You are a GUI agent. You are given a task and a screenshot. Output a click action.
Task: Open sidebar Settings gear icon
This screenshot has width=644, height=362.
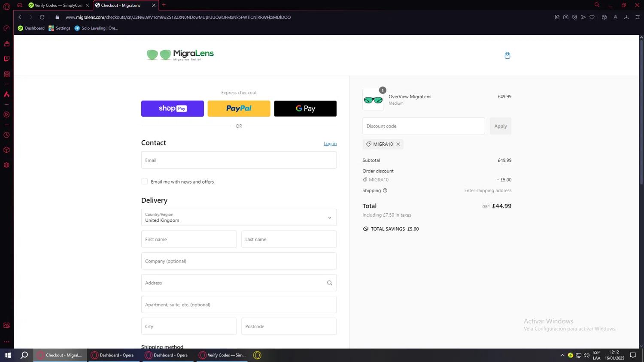pos(6,165)
